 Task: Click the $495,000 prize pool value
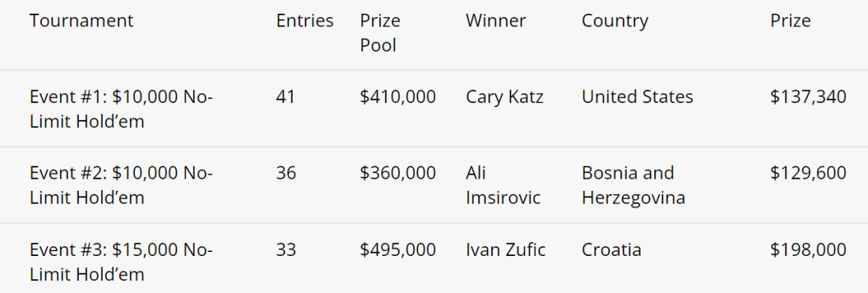coord(398,250)
